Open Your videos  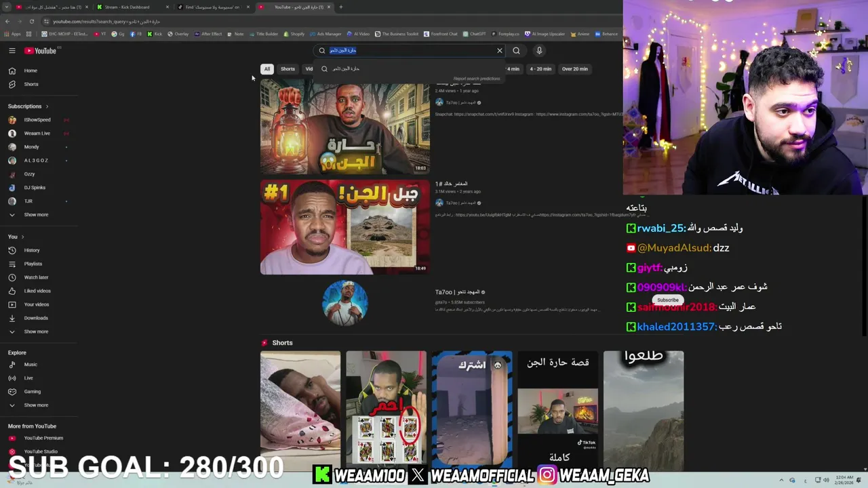tap(37, 304)
